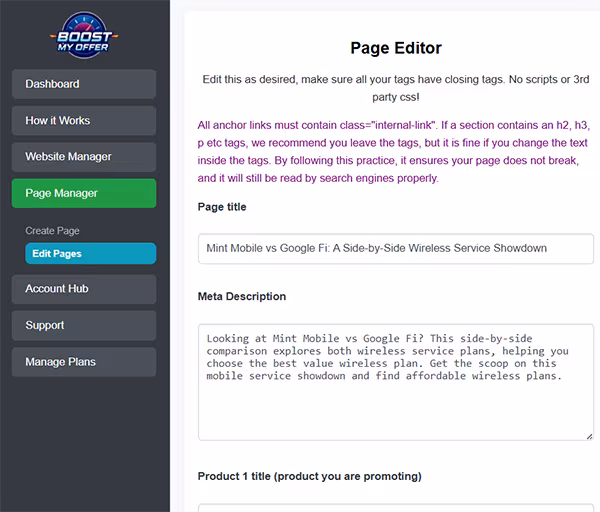The image size is (600, 512).
Task: Open Account Hub in the sidebar
Action: pos(84,289)
